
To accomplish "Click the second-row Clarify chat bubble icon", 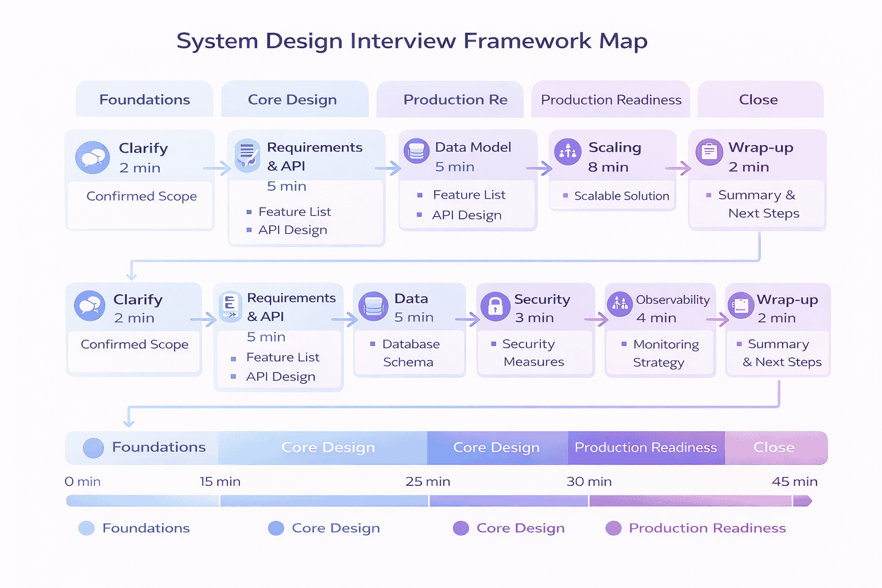I will pos(90,305).
